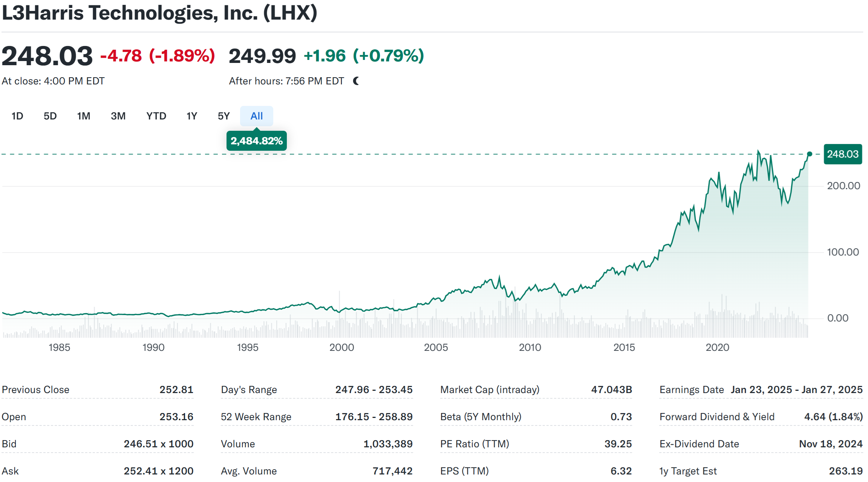Click the 1990 x-axis year label
868x482 pixels.
pos(153,347)
